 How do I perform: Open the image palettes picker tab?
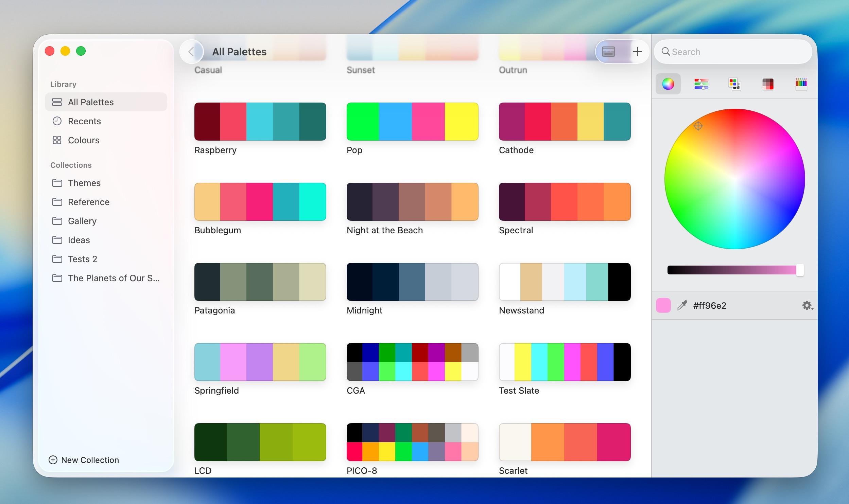pyautogui.click(x=768, y=84)
